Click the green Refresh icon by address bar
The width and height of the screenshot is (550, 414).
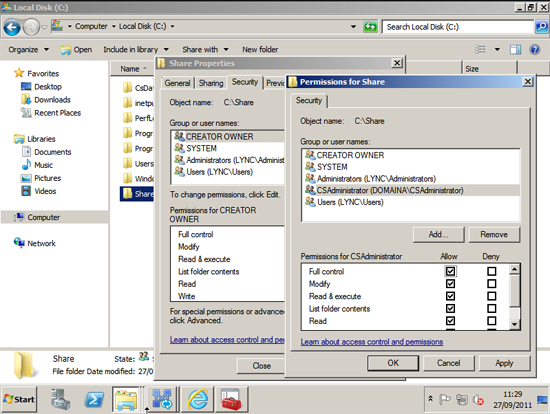(370, 27)
